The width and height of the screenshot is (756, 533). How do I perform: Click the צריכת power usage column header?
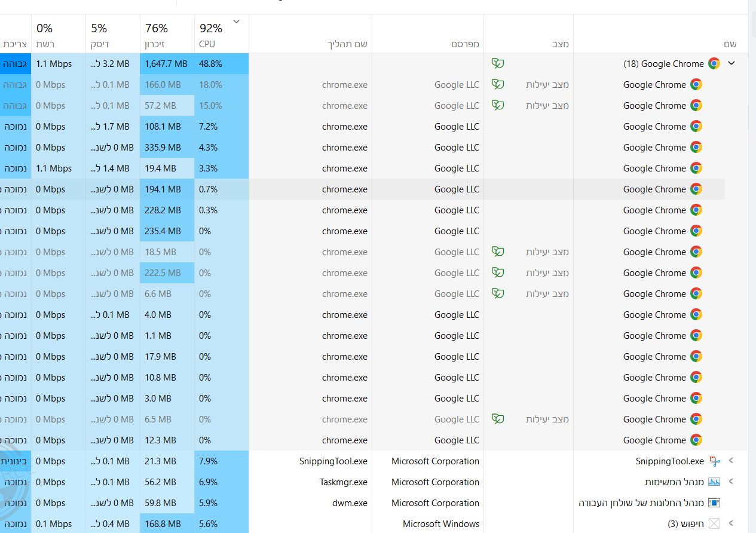(x=16, y=34)
